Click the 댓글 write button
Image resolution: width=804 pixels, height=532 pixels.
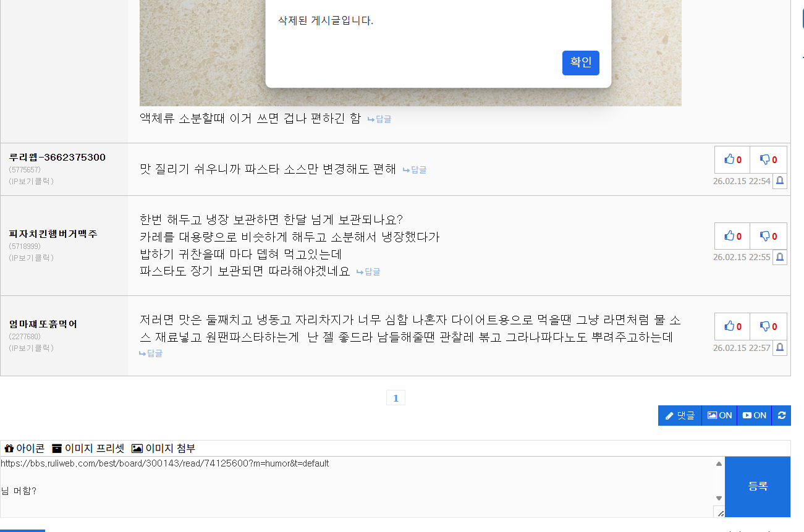680,415
